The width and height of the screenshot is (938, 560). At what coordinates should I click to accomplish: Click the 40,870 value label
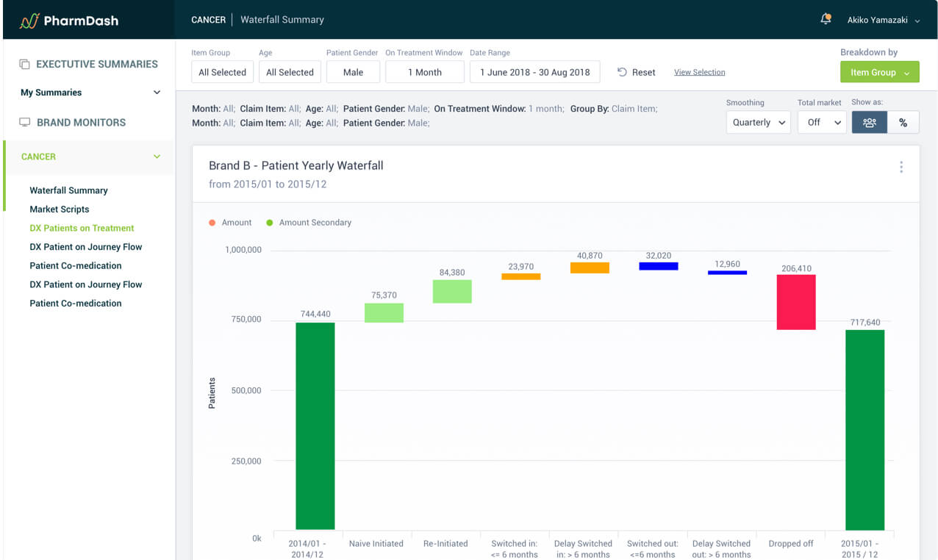click(x=590, y=256)
